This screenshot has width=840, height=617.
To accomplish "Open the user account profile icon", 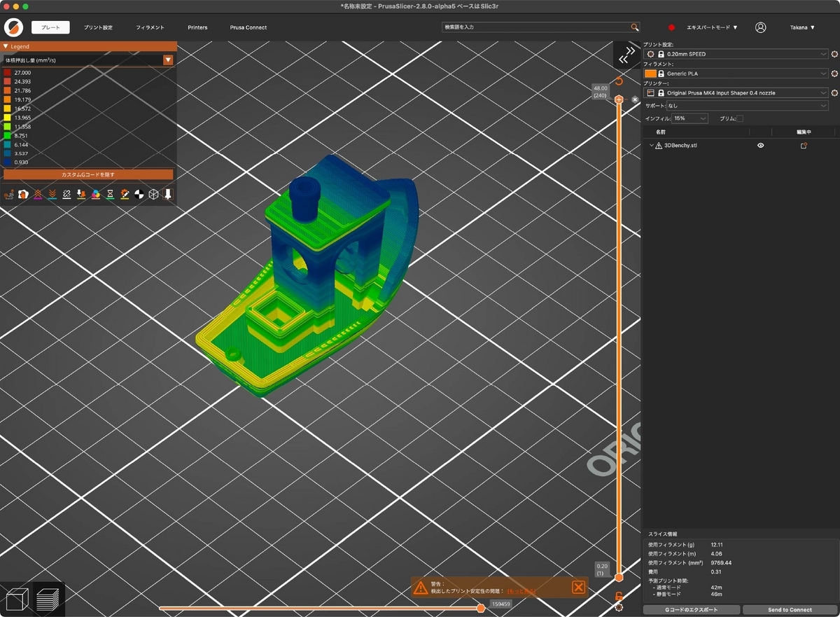I will pos(760,27).
